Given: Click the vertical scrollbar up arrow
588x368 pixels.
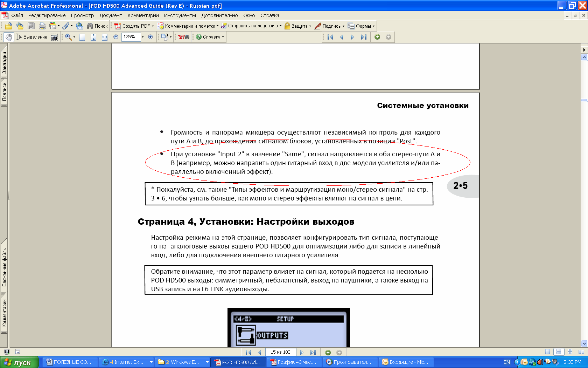Looking at the screenshot, I should coord(584,57).
